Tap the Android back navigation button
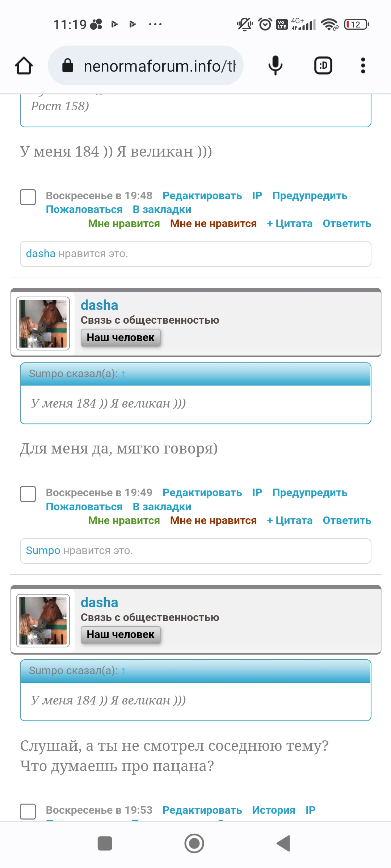 [x=283, y=843]
